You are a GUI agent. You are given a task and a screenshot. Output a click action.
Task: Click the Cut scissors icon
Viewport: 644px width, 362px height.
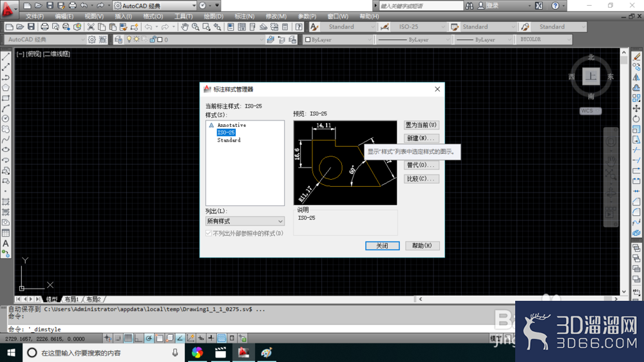(x=91, y=26)
